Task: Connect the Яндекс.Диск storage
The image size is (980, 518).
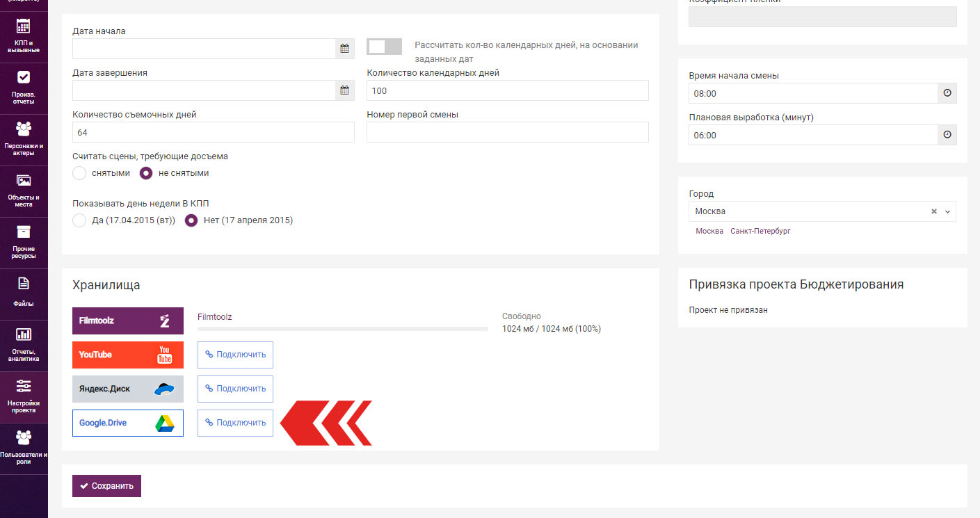Action: click(235, 389)
